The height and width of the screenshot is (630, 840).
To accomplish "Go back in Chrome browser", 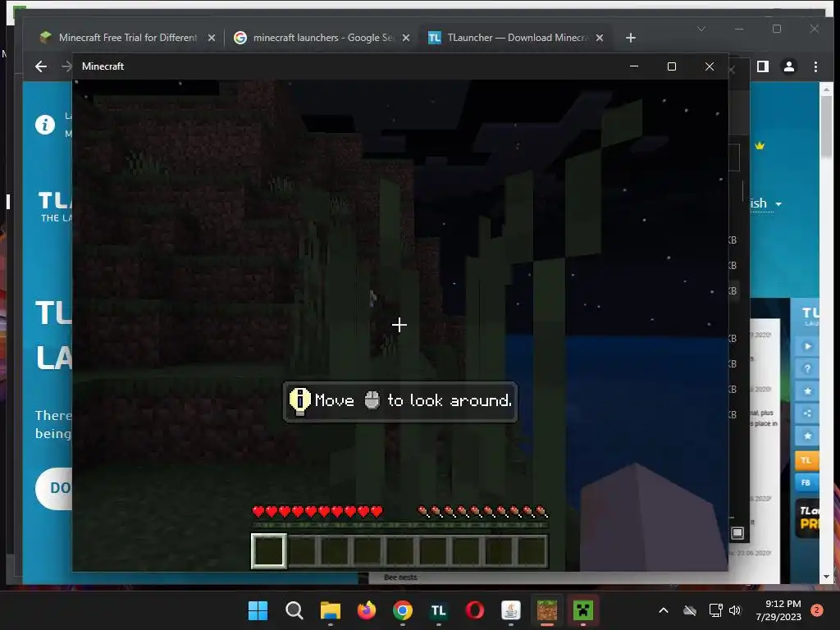I will click(41, 66).
